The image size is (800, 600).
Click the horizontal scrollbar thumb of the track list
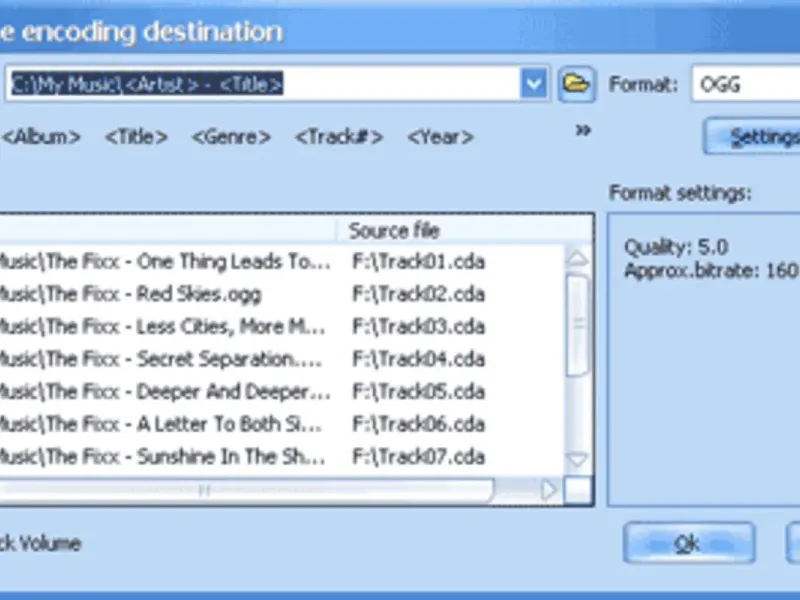pos(245,490)
